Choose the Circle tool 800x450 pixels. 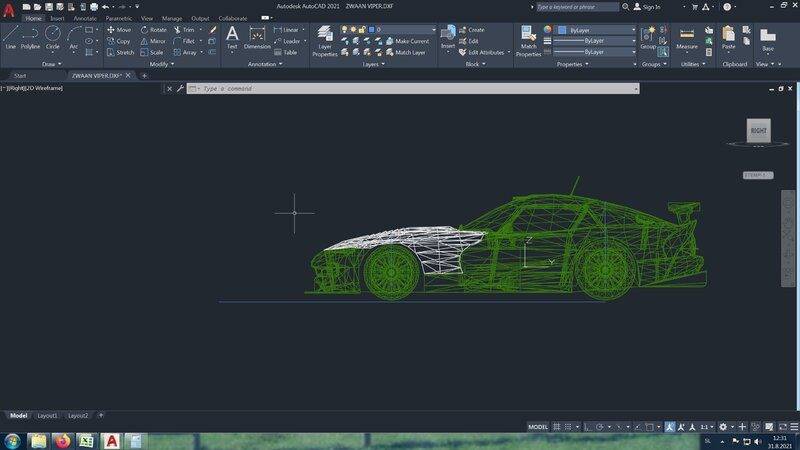pos(53,37)
